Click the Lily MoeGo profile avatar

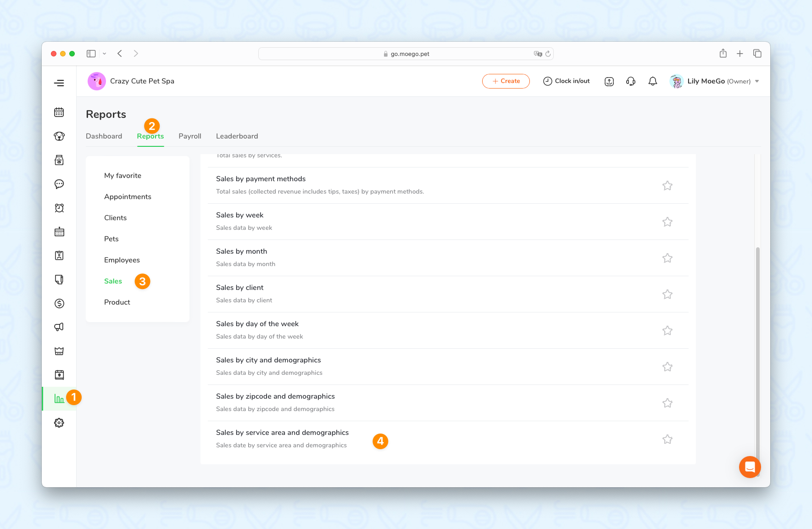pyautogui.click(x=677, y=81)
